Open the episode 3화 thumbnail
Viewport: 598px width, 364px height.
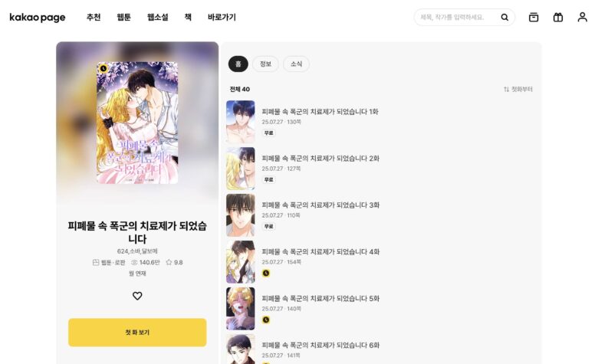(x=240, y=215)
